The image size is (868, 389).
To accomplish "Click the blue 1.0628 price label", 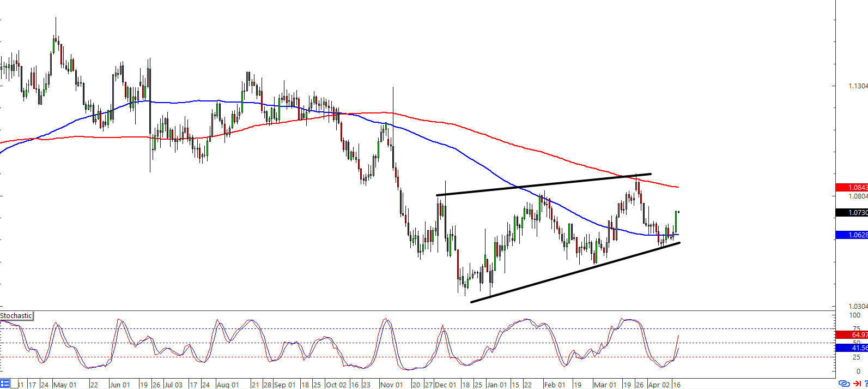I will [852, 235].
